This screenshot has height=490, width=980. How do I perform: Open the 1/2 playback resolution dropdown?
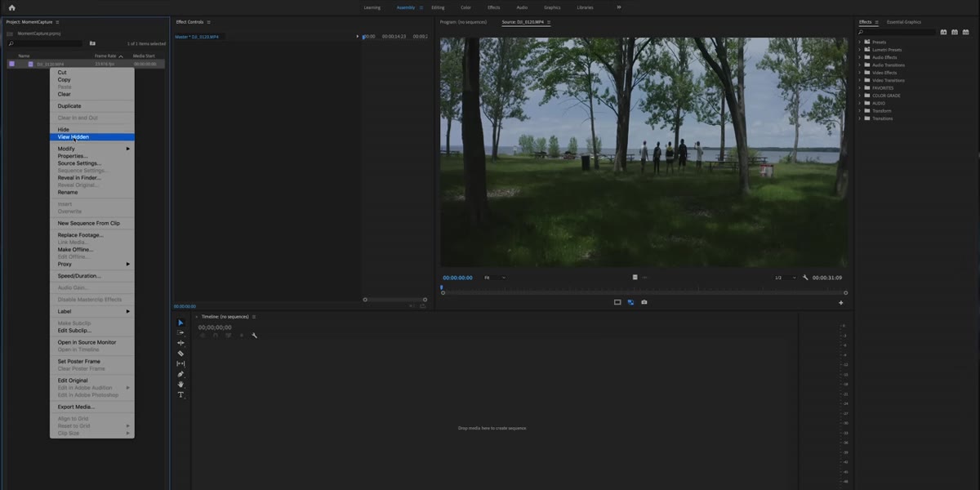point(785,278)
